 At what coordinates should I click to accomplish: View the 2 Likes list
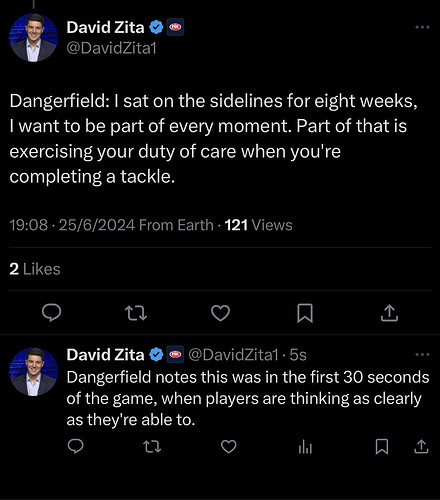click(35, 269)
